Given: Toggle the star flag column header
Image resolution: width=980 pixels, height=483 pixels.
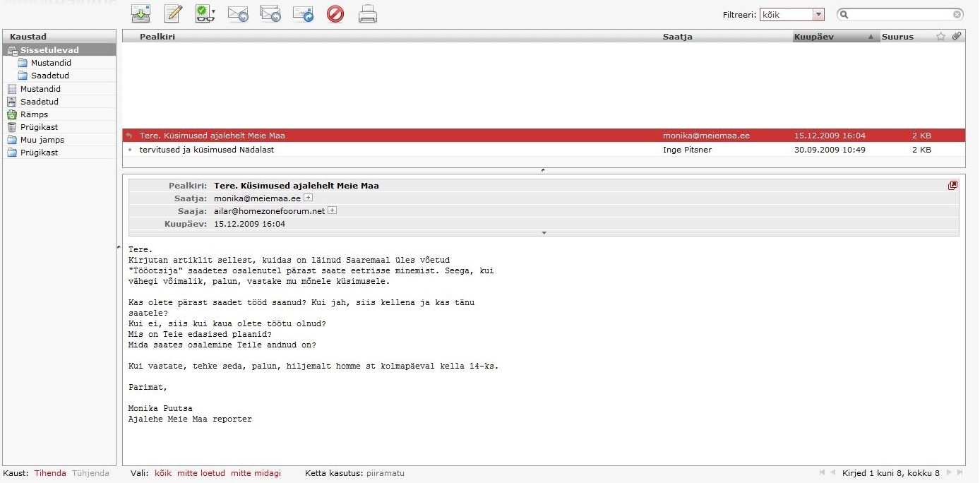Looking at the screenshot, I should click(x=940, y=37).
